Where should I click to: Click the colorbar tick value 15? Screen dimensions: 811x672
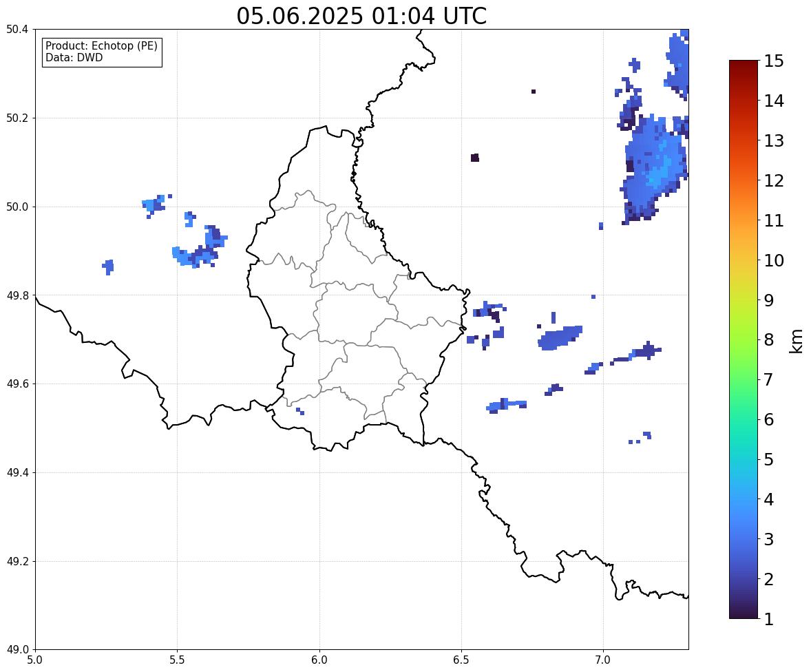click(774, 61)
